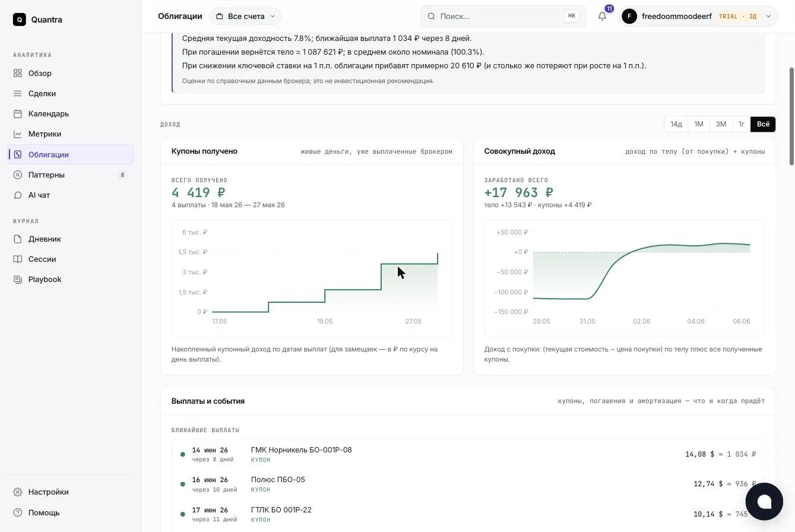
Task: Click the Выплаты и события heading
Action: click(208, 401)
